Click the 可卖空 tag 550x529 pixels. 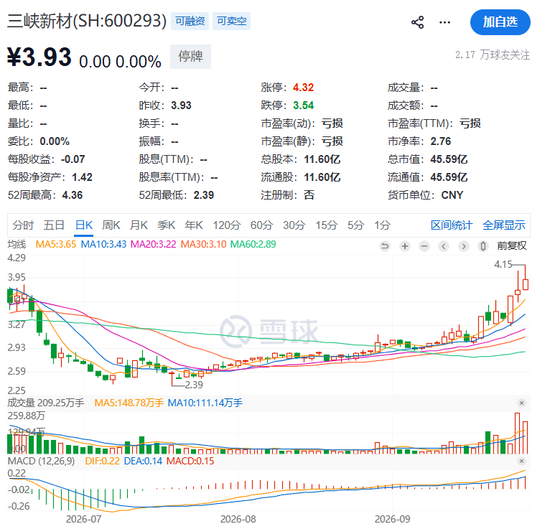(x=232, y=21)
